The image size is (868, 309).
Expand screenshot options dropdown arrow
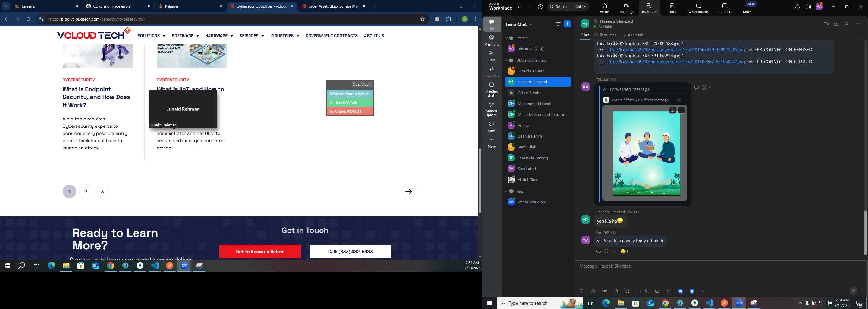click(634, 291)
